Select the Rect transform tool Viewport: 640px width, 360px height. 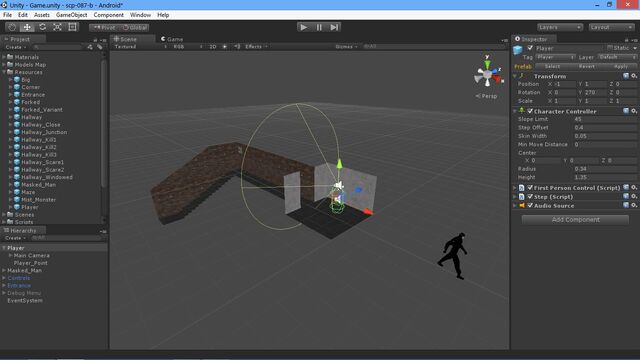(x=73, y=27)
